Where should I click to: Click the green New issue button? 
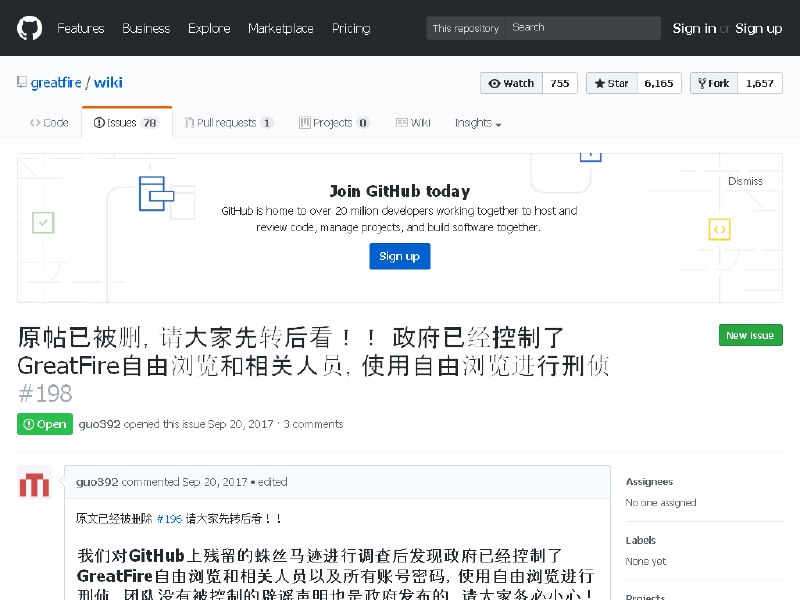point(751,335)
